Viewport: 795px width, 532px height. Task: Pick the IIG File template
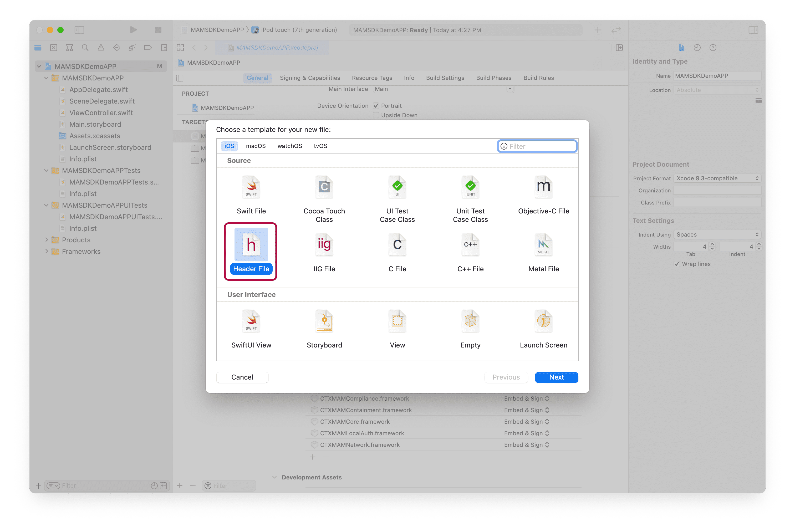[324, 245]
